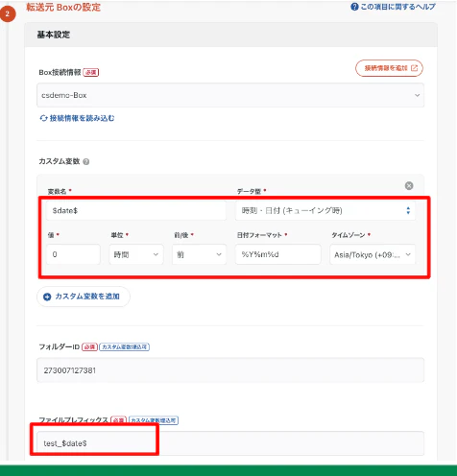This screenshot has width=457, height=476.
Task: Open help for this item
Action: pyautogui.click(x=394, y=7)
